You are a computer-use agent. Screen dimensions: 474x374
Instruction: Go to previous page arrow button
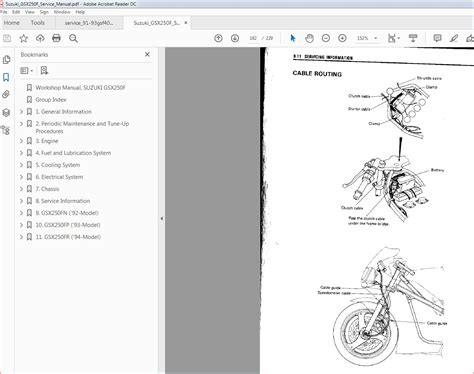218,38
